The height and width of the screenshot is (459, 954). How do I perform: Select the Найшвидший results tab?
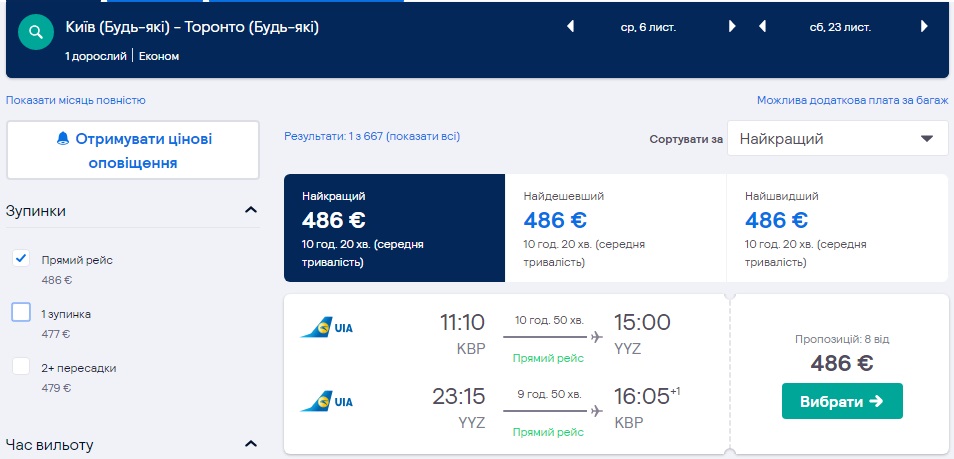click(836, 229)
